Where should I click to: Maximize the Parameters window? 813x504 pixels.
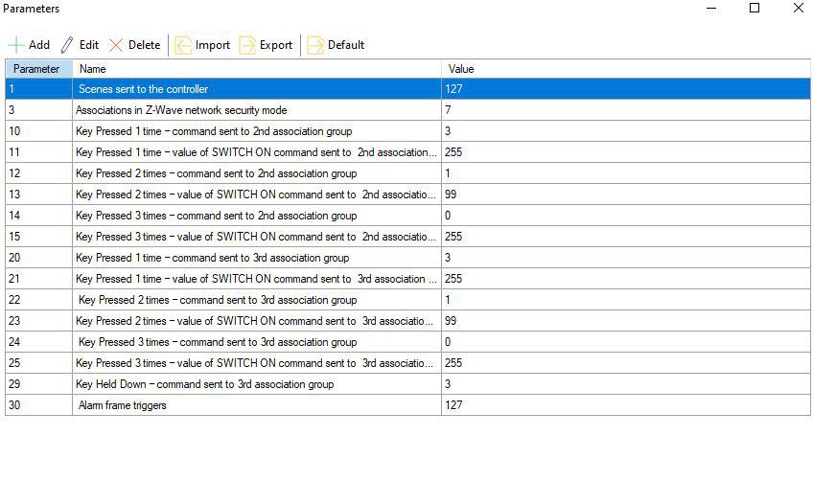pyautogui.click(x=755, y=8)
